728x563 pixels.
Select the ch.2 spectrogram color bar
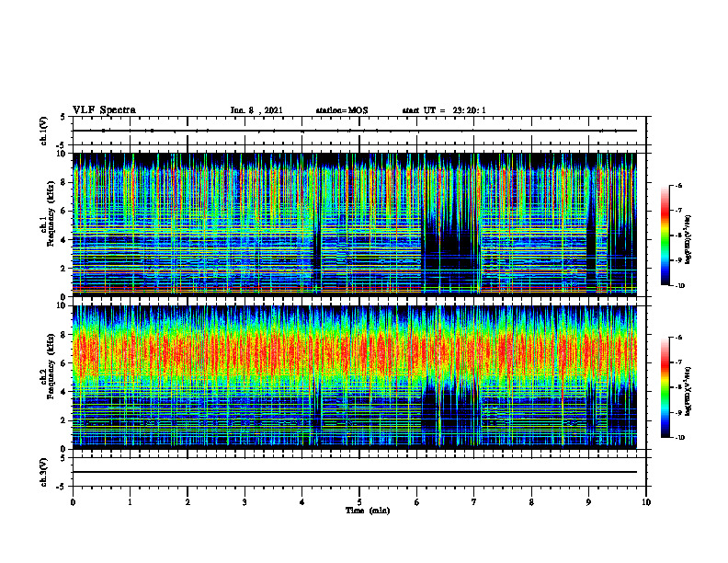[665, 387]
